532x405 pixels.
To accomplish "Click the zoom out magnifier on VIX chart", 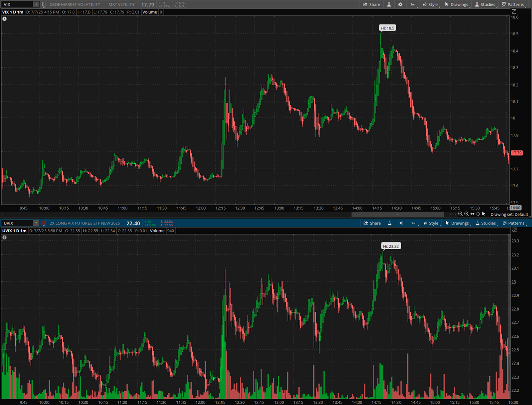I will pyautogui.click(x=460, y=214).
